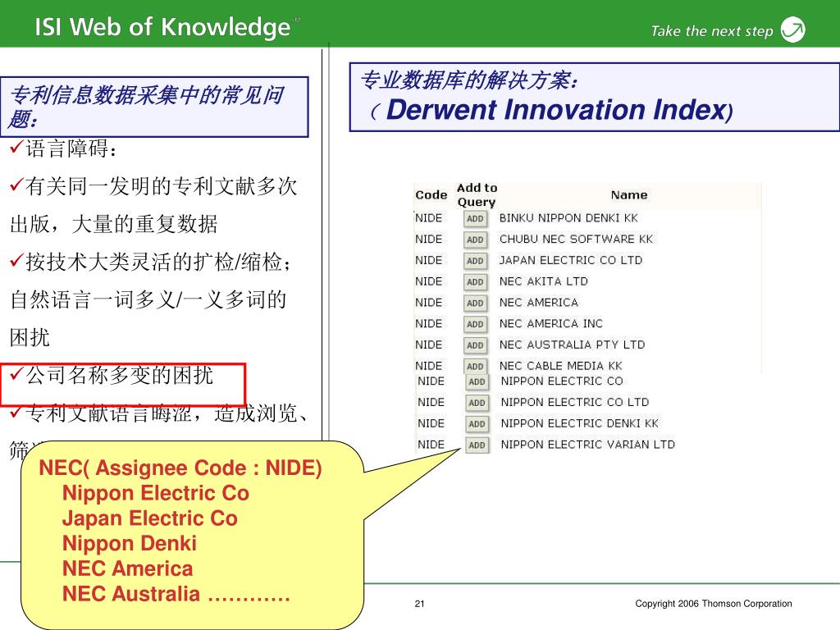The height and width of the screenshot is (630, 840).
Task: Click name NIPPON ELECTRIC CO LTD
Action: tap(575, 402)
